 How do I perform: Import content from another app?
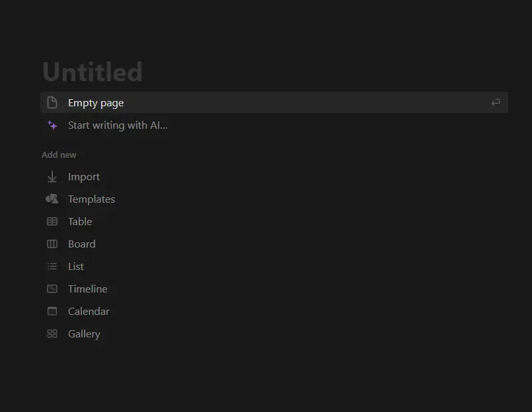coord(84,176)
